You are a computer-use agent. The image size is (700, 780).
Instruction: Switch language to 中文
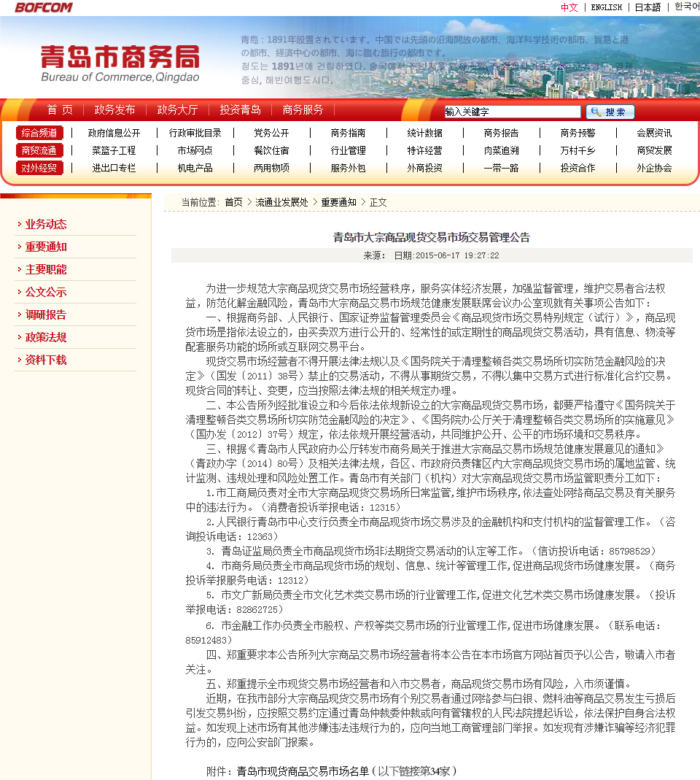569,7
